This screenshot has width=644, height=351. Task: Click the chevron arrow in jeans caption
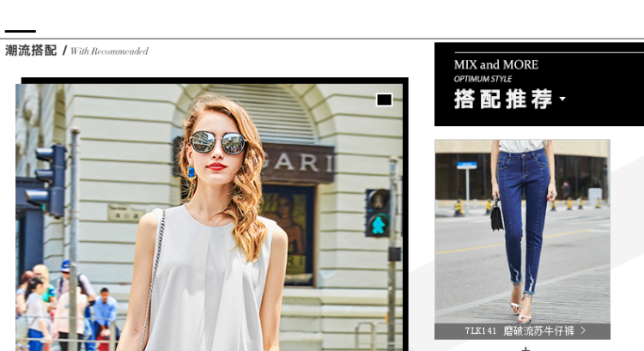pyautogui.click(x=583, y=330)
